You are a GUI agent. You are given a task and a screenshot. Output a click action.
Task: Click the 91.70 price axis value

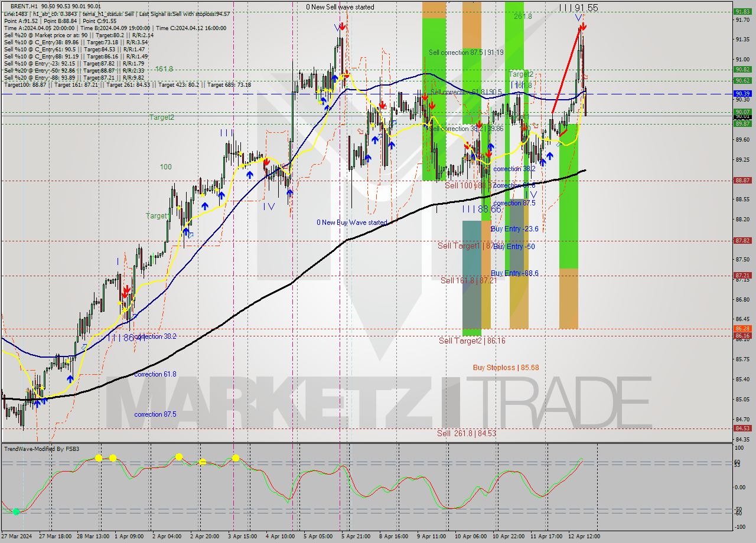[x=742, y=19]
